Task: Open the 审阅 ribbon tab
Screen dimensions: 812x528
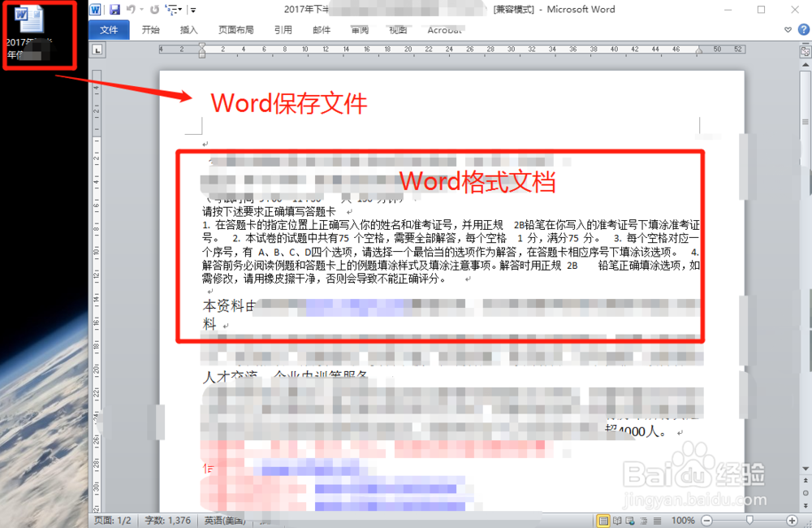Action: (x=360, y=30)
